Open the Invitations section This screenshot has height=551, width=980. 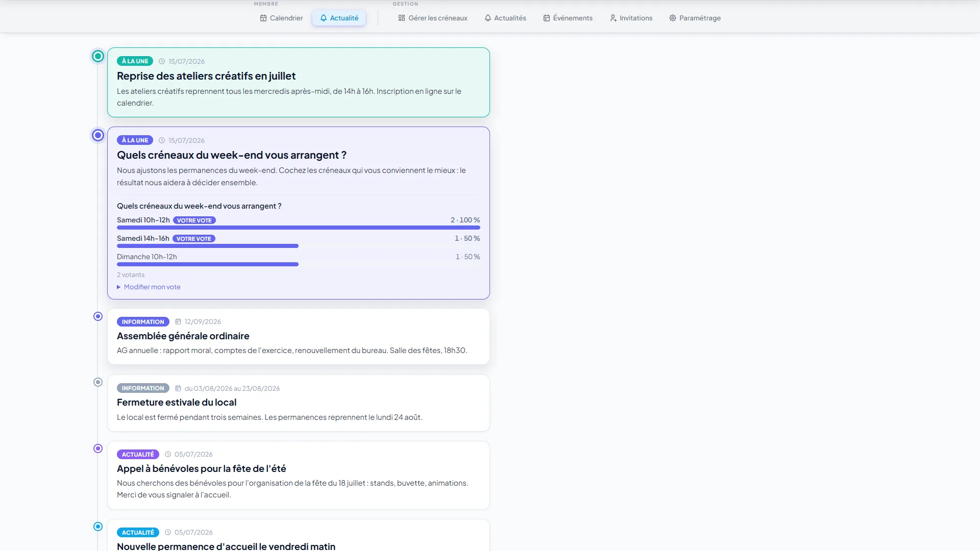(x=631, y=18)
